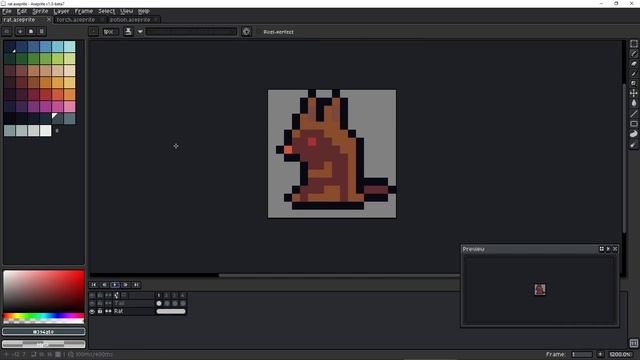The height and width of the screenshot is (360, 640).
Task: Pick the lightest cyan swatch in palette top row
Action: pyautogui.click(x=69, y=46)
